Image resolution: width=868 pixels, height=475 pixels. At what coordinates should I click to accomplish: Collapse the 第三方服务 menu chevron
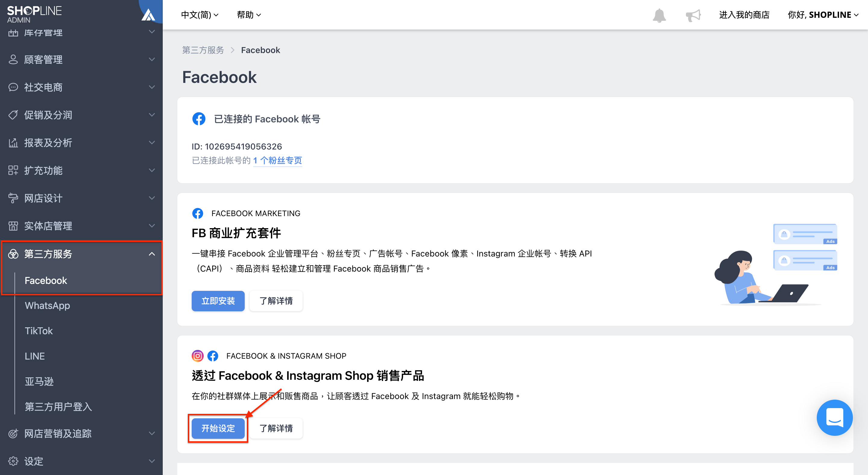152,254
